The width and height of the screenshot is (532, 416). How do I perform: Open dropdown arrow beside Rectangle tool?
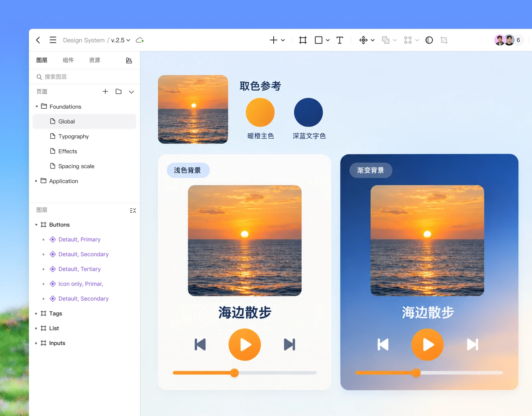[328, 40]
